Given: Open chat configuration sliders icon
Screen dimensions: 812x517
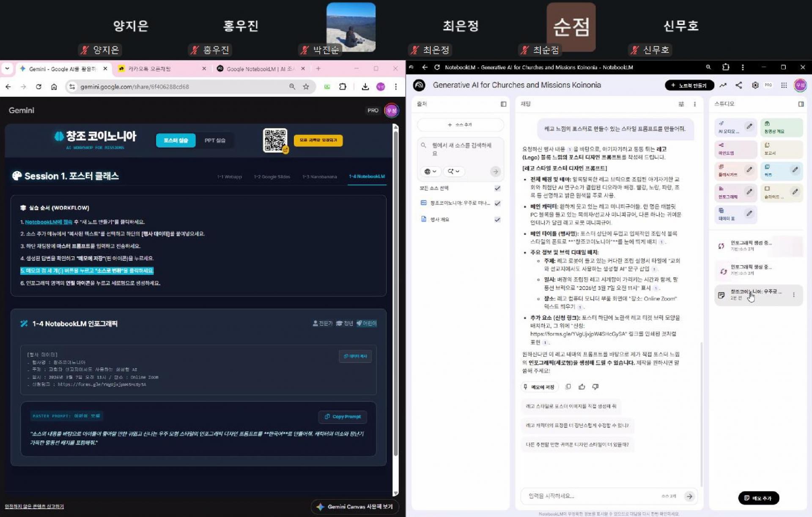Looking at the screenshot, I should [x=681, y=104].
